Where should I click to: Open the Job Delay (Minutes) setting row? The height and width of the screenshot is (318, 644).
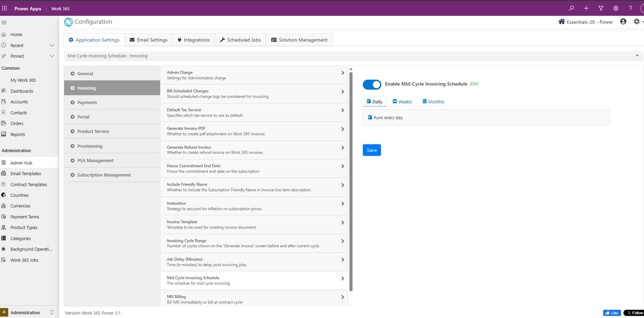[254, 262]
